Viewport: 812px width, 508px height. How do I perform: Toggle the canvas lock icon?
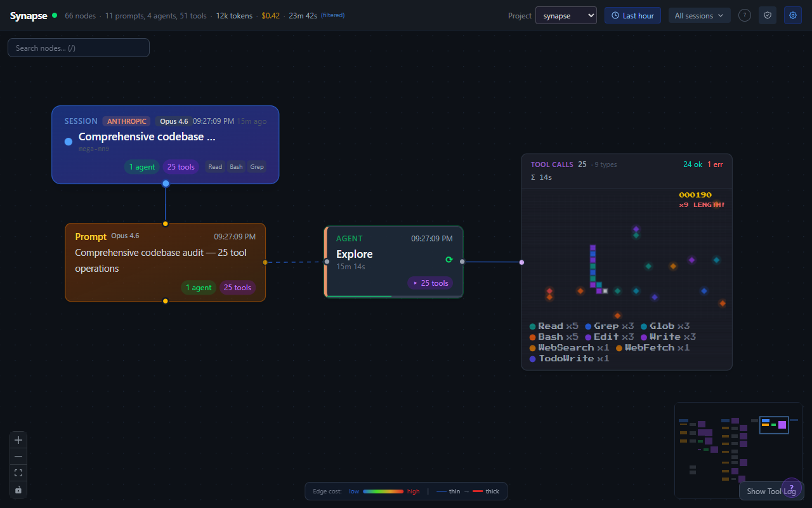tap(18, 489)
